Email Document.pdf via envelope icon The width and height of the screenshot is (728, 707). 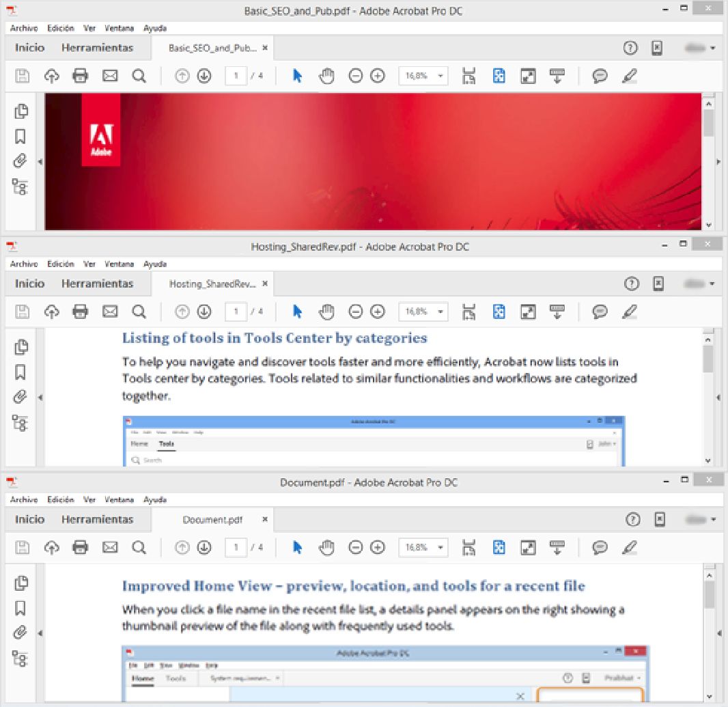tap(109, 547)
